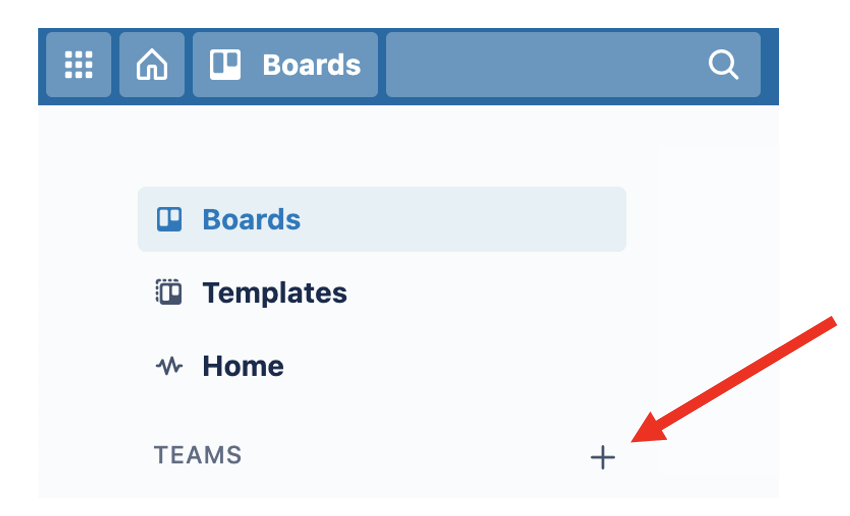850x516 pixels.
Task: Click the TEAMS section heading
Action: [198, 455]
